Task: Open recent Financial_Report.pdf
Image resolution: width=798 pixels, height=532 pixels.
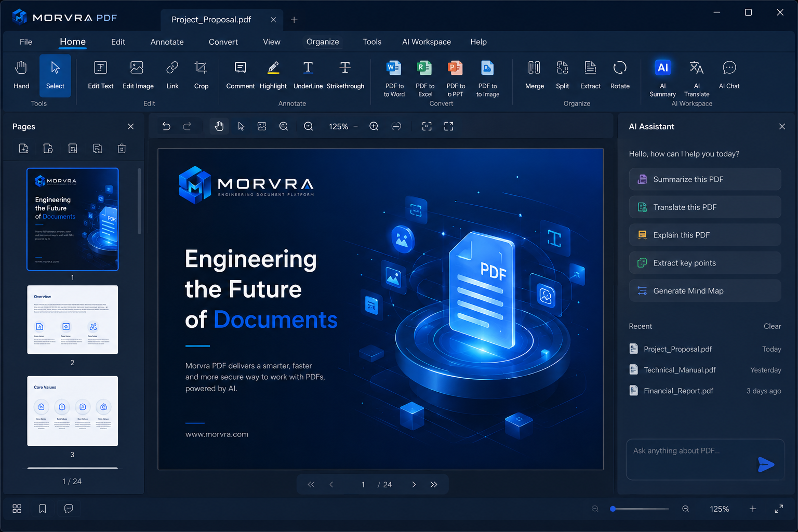Action: (x=705, y=391)
